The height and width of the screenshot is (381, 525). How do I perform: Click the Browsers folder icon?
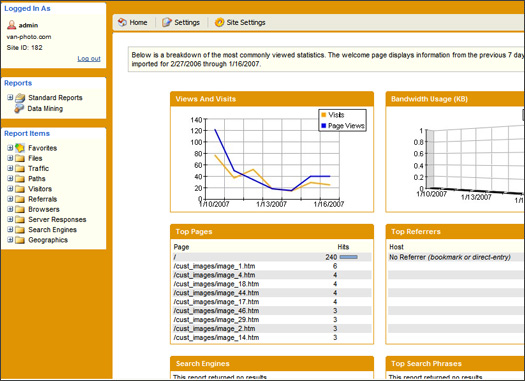(20, 209)
